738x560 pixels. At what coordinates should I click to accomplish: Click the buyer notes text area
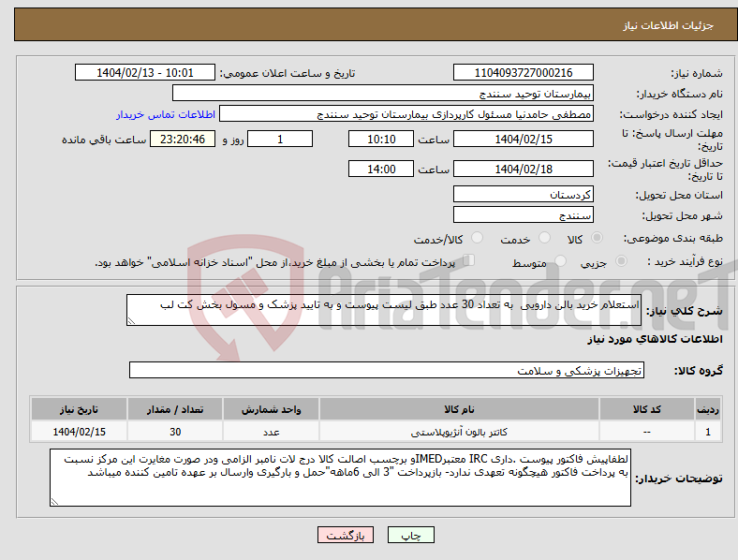pos(340,478)
